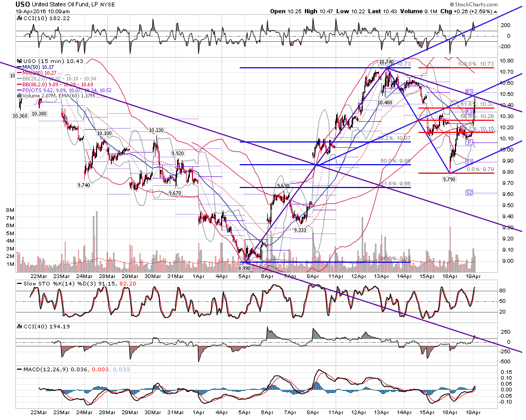Click the PIVOTS values legend entry

pos(67,91)
